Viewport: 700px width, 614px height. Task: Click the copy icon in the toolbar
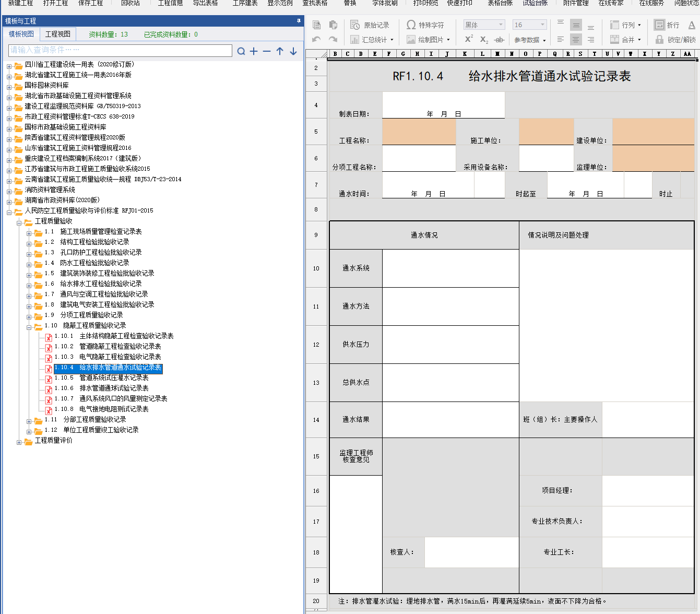(316, 25)
